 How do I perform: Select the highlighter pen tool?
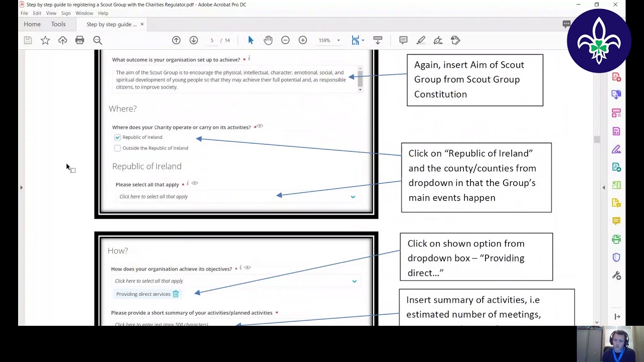coord(421,40)
